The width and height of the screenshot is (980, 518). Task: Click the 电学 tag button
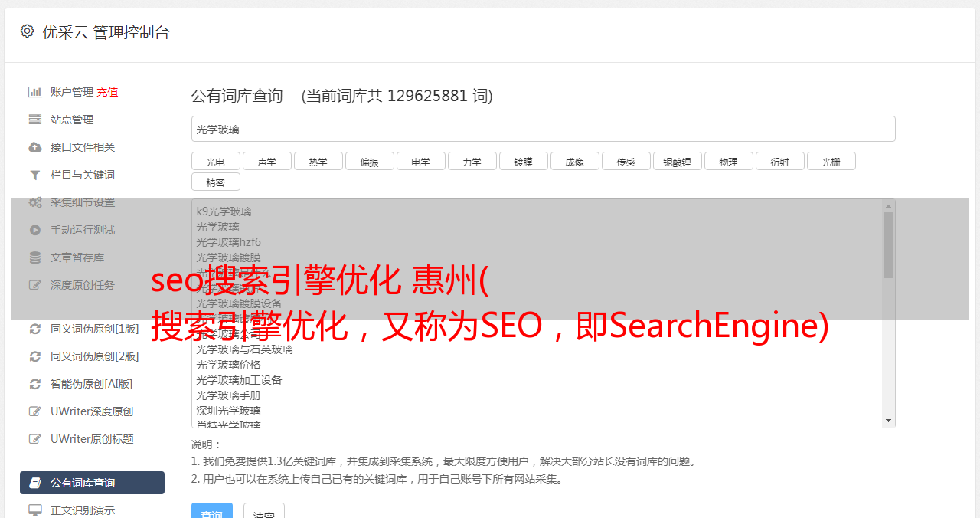pos(421,161)
